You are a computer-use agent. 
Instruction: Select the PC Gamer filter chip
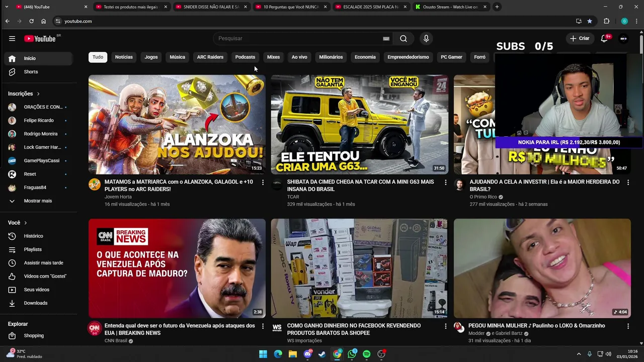point(451,57)
